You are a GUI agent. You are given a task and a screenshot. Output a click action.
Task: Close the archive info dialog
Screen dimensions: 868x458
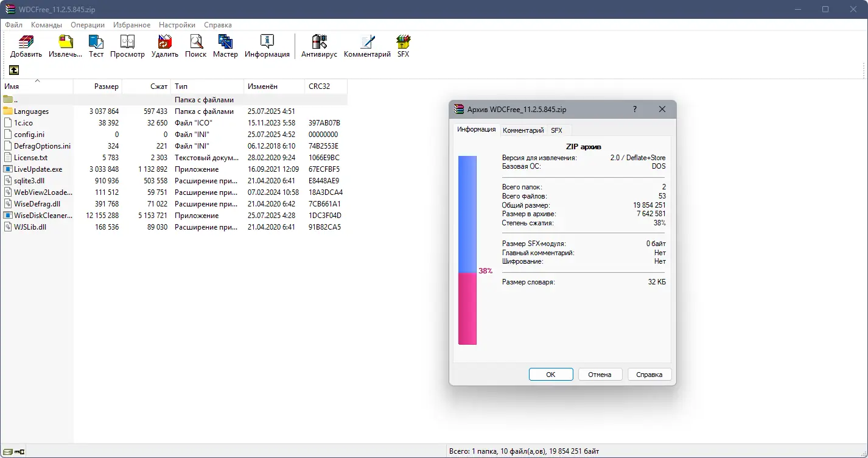[662, 109]
